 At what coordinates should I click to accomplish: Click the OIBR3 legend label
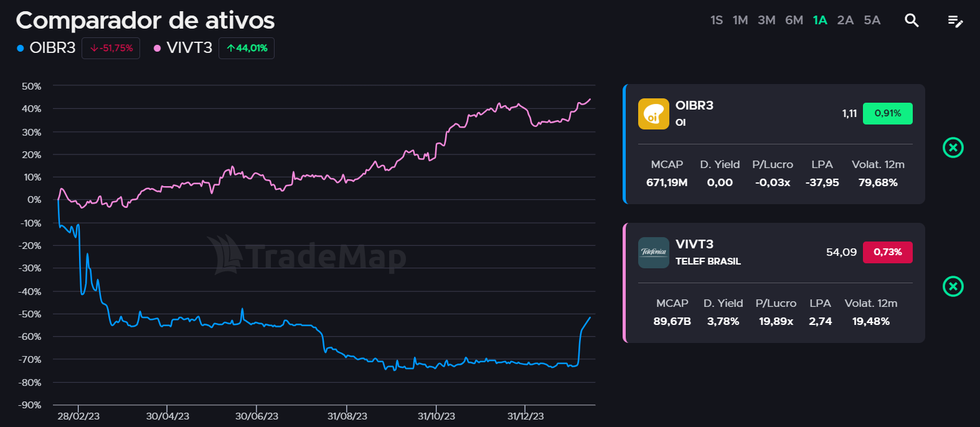(x=52, y=48)
